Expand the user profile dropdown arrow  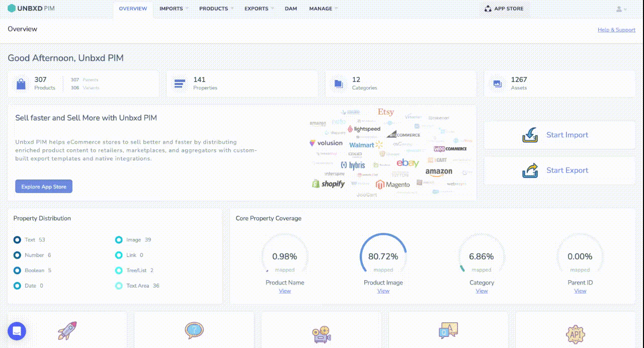[625, 10]
